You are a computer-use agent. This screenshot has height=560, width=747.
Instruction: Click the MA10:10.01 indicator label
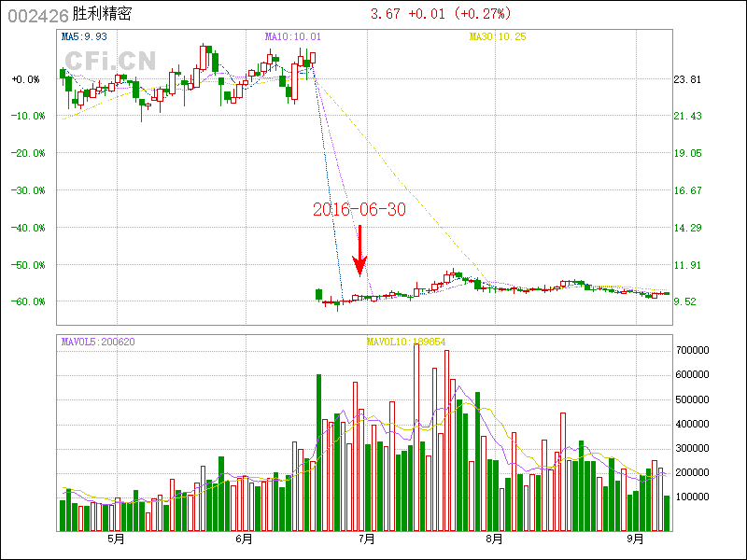click(292, 36)
